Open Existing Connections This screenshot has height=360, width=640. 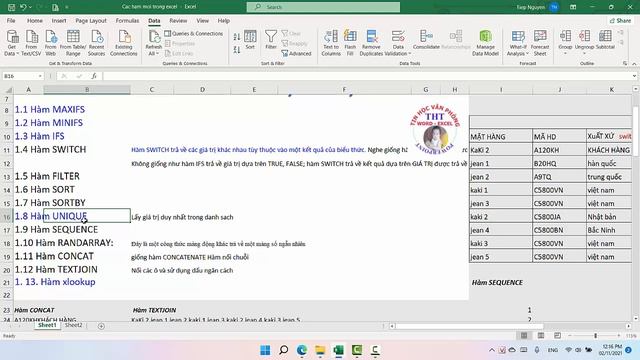coord(124,42)
